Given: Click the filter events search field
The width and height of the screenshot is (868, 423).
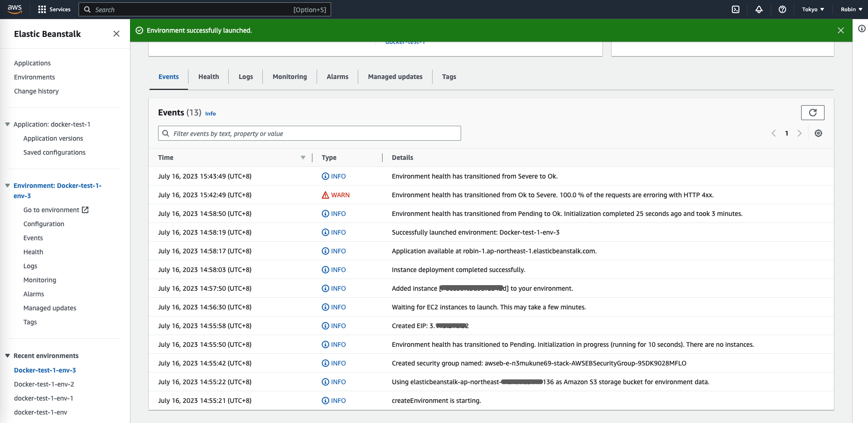Looking at the screenshot, I should click(310, 133).
